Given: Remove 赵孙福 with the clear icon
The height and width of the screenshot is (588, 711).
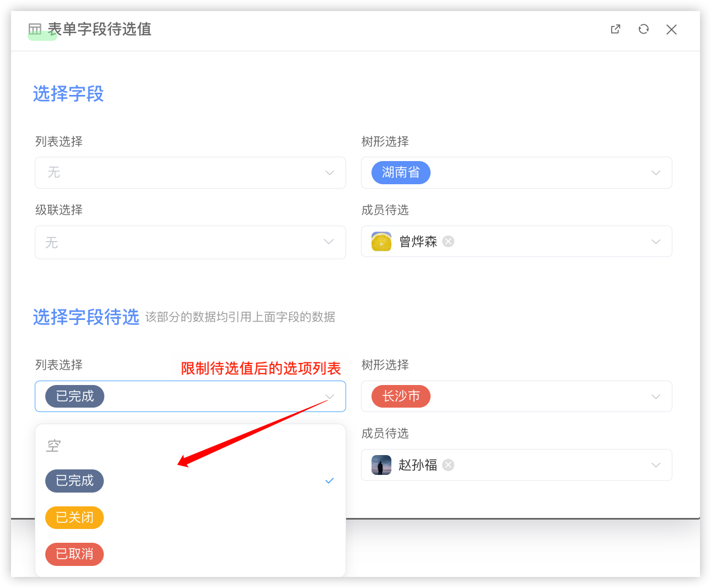Looking at the screenshot, I should (x=448, y=465).
